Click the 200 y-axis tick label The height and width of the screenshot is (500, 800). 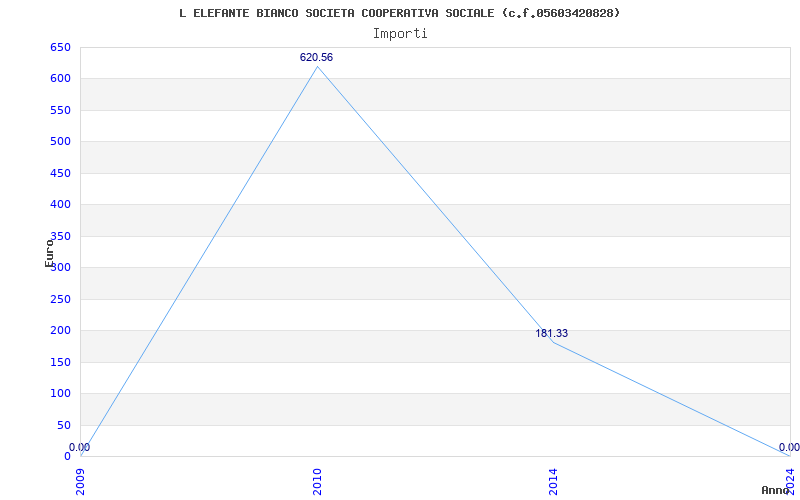pyautogui.click(x=60, y=331)
